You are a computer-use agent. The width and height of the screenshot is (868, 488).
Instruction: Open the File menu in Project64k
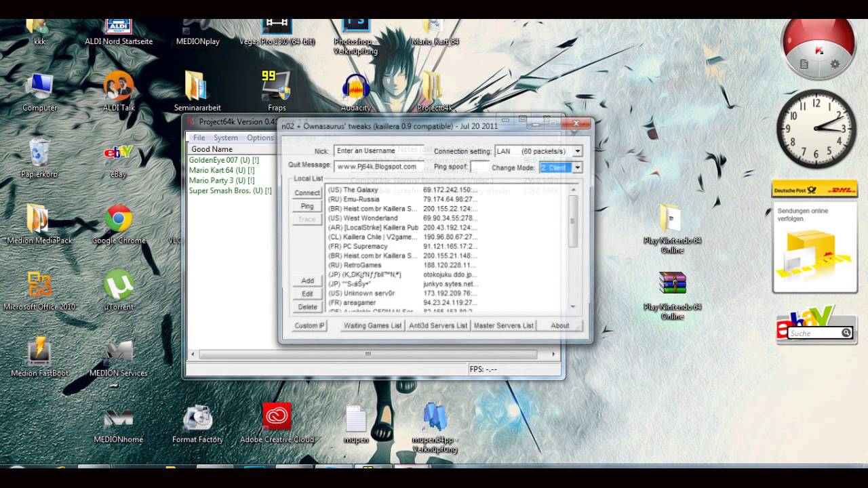pyautogui.click(x=199, y=138)
